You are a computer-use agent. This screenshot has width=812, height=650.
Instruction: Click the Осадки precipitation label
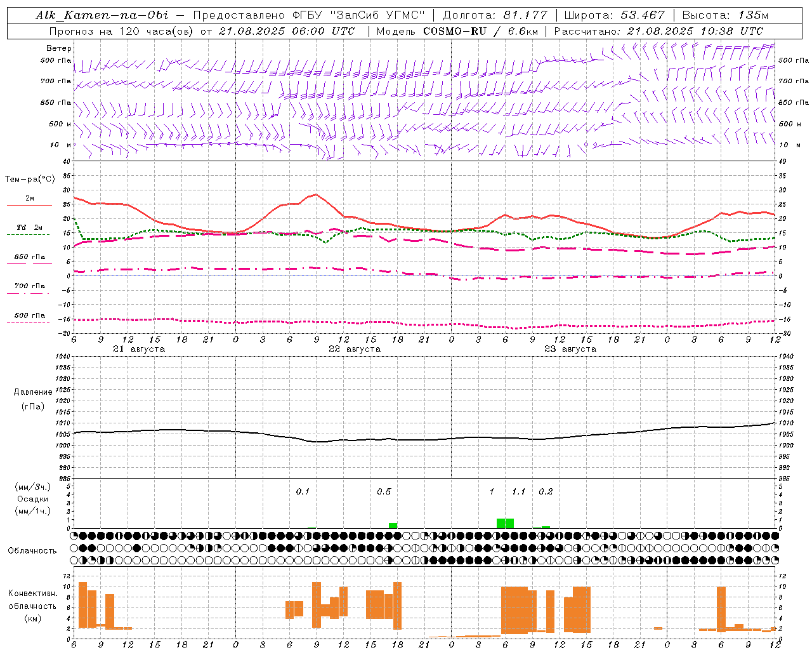click(33, 499)
